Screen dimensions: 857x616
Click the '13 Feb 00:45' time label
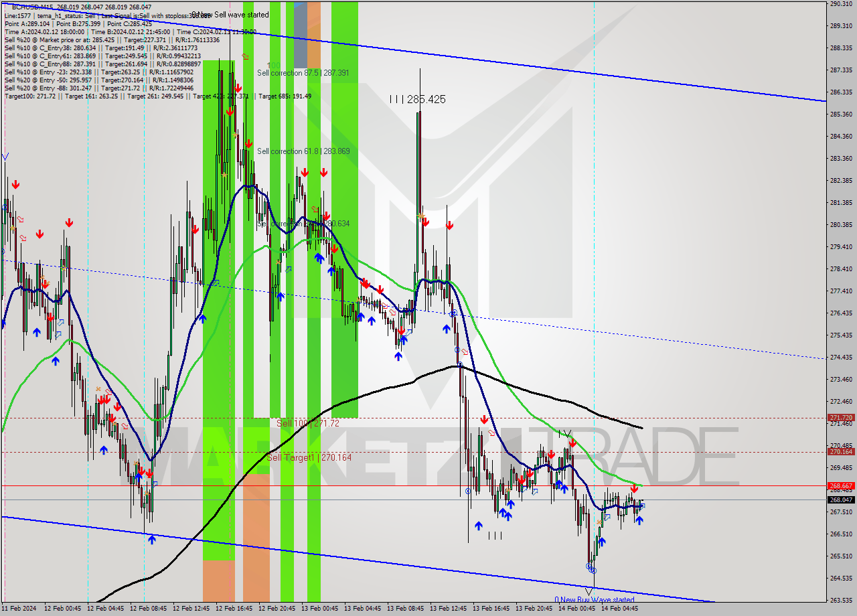319,609
